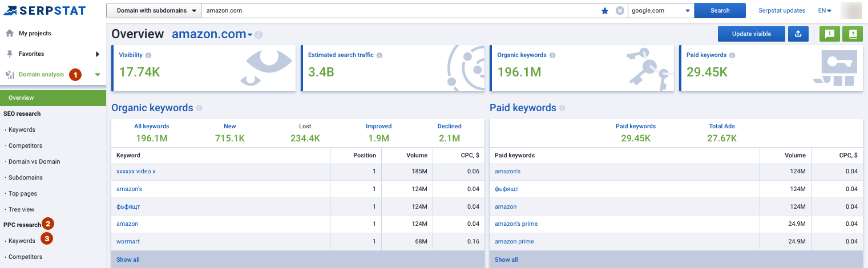Open the google.com search engine dropdown
Image resolution: width=868 pixels, height=268 pixels.
point(660,10)
